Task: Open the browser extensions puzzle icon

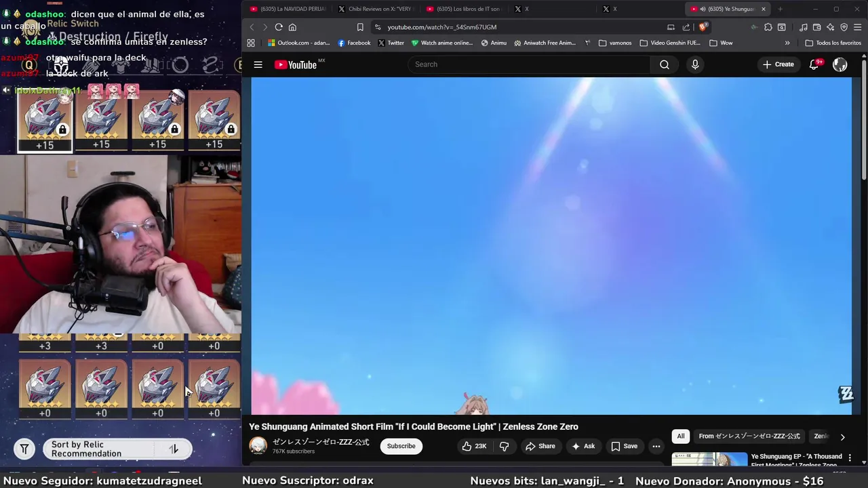Action: click(768, 27)
